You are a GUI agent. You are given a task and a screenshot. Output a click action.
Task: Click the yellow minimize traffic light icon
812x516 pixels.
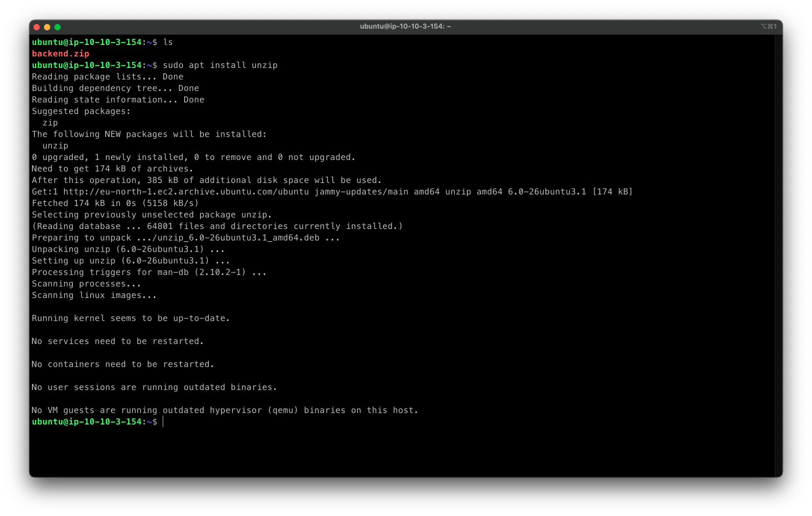point(47,27)
